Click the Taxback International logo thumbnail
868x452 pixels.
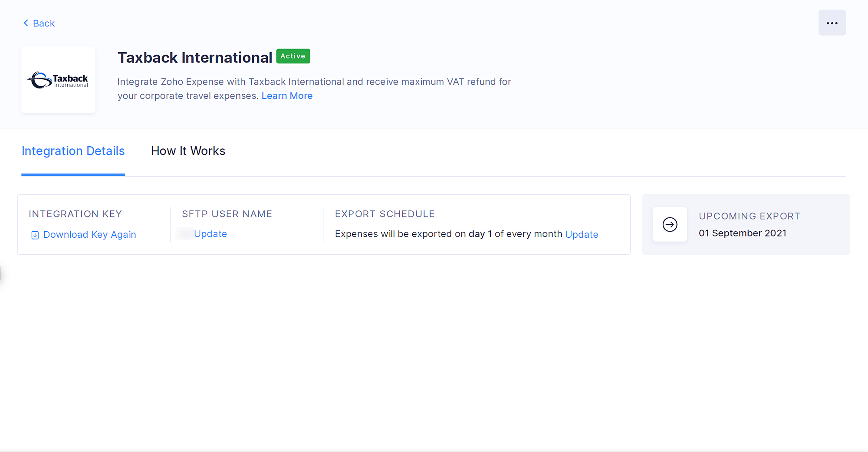tap(58, 80)
